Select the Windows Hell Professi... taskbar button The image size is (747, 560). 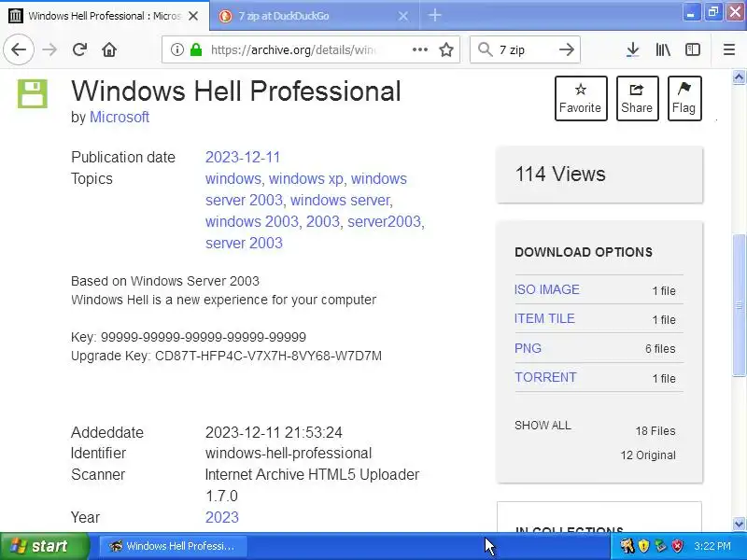pyautogui.click(x=174, y=546)
